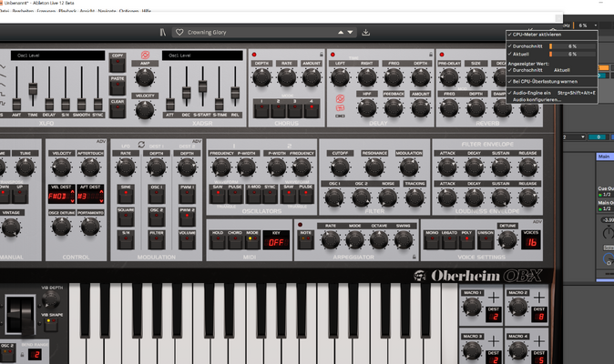Screen dimensions: 614x364
Task: Toggle 'Bei CPU-Überlastung warnen' checkbox
Action: click(543, 81)
